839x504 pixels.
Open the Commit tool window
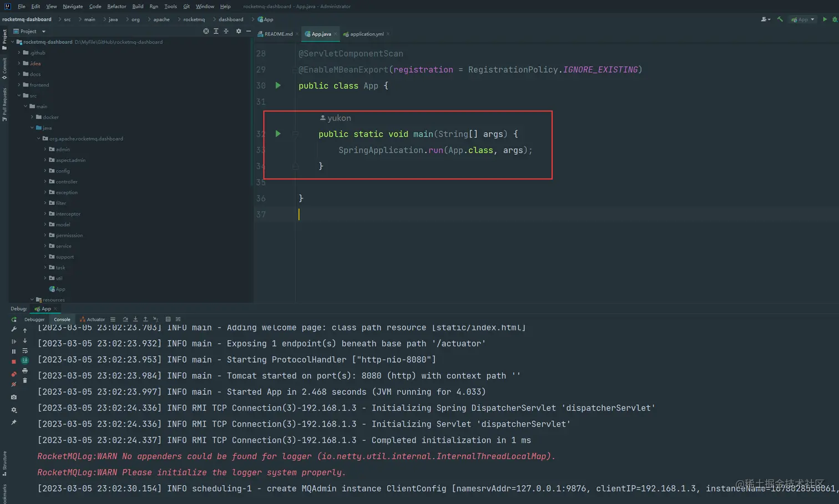click(4, 68)
